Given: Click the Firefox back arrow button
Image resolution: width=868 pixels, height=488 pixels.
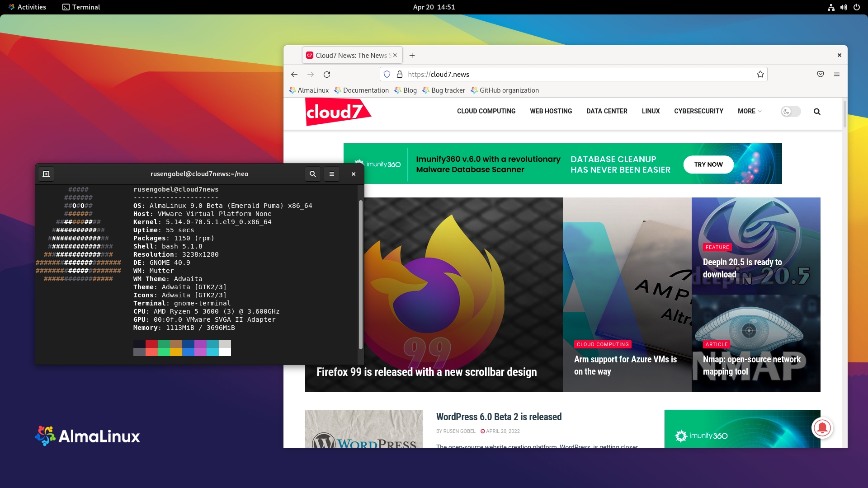Looking at the screenshot, I should [294, 74].
